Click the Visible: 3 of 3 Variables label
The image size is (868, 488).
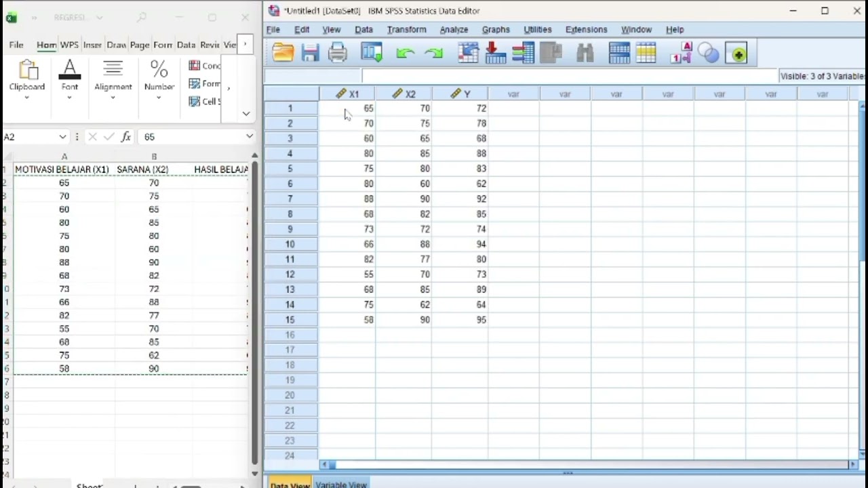(823, 77)
